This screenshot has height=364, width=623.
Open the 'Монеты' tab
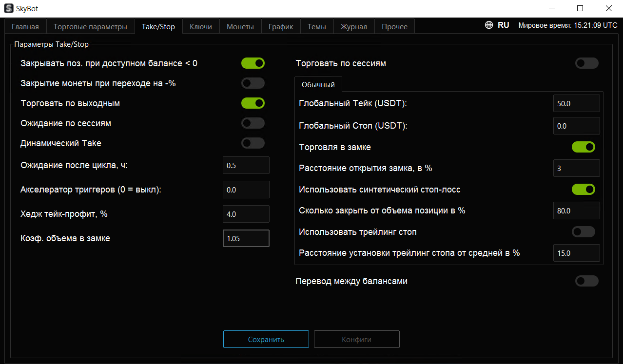tap(240, 27)
